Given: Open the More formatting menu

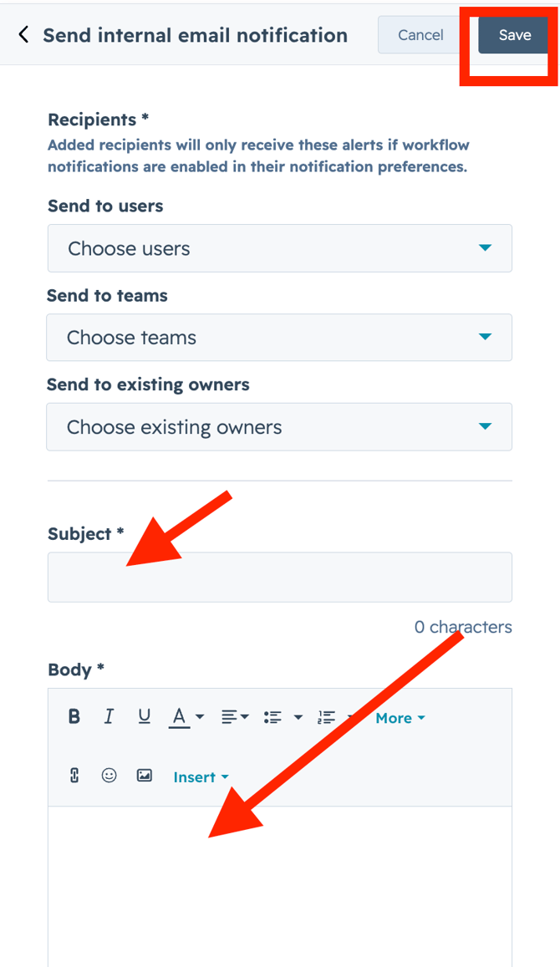Looking at the screenshot, I should [400, 718].
